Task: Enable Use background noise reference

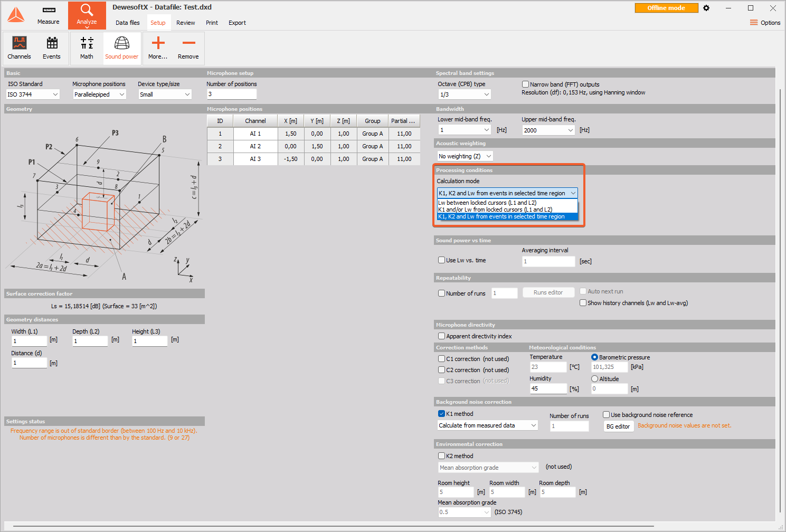Action: (x=606, y=415)
